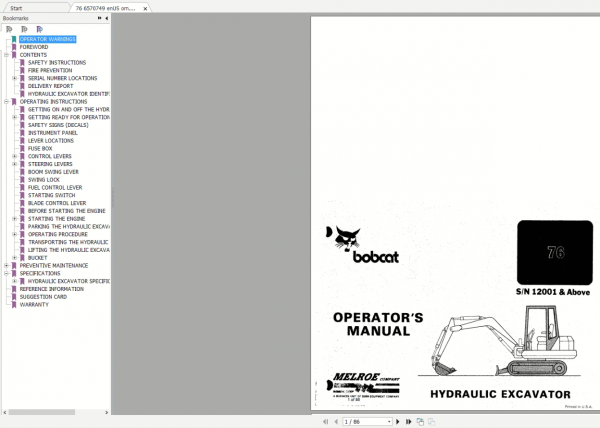Click the FUSE BOX bookmark icon
600x428 pixels.
(22, 148)
